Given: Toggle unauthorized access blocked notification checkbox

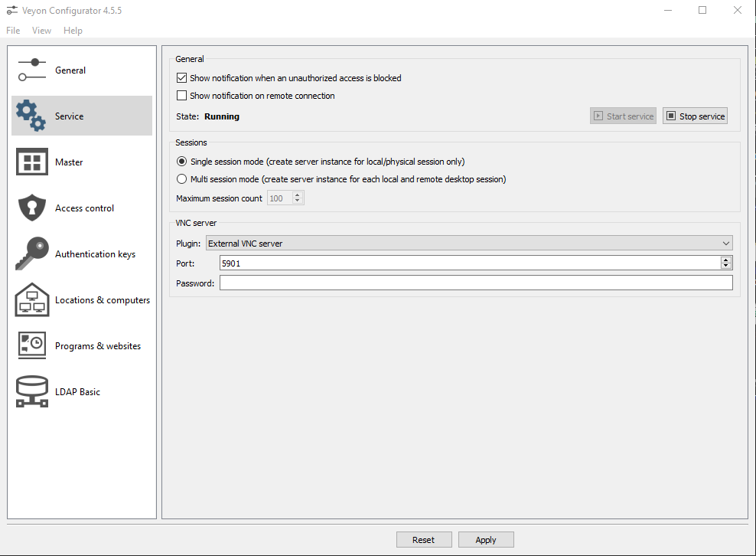Looking at the screenshot, I should (182, 77).
